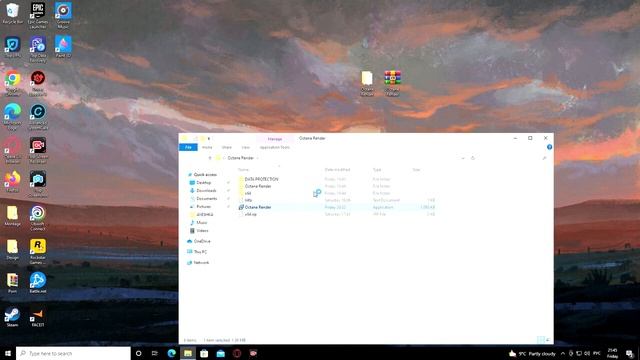Open the View ribbon tab
640x360 pixels.
click(x=245, y=147)
